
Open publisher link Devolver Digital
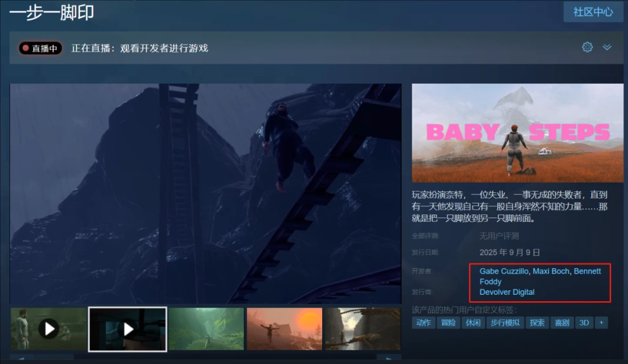pyautogui.click(x=507, y=292)
